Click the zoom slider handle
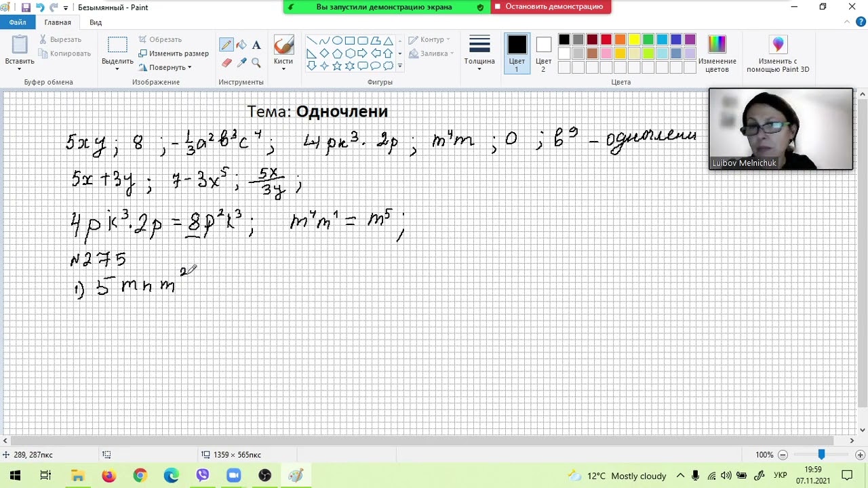The height and width of the screenshot is (488, 868). [821, 455]
